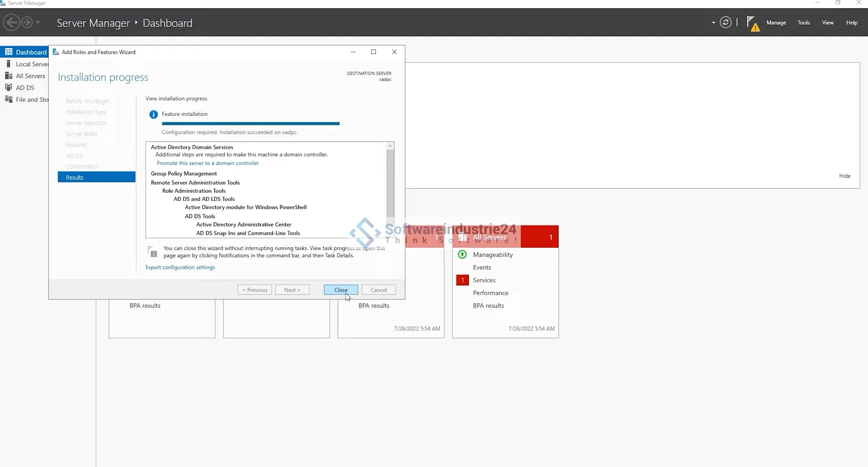
Task: Click Hide in the welcome tile
Action: [x=844, y=176]
